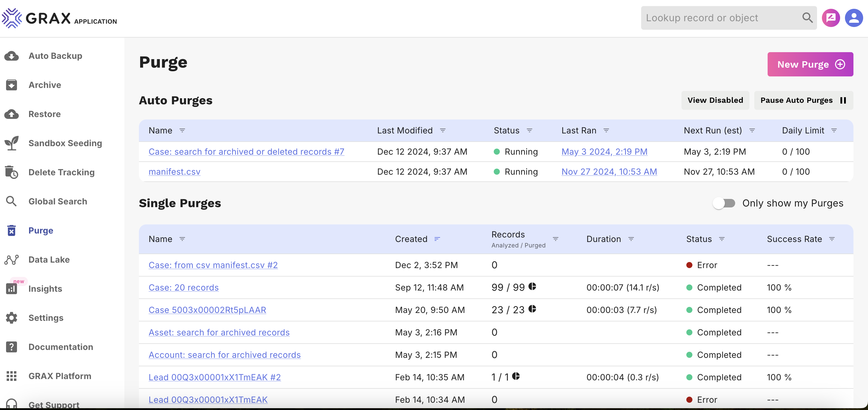Click the Restore cloud upload icon

12,114
